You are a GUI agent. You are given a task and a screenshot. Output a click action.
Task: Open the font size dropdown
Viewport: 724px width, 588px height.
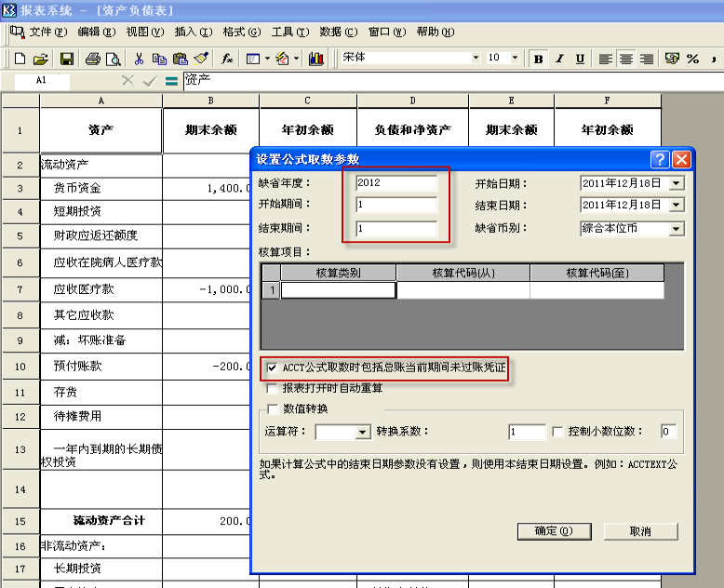[516, 58]
